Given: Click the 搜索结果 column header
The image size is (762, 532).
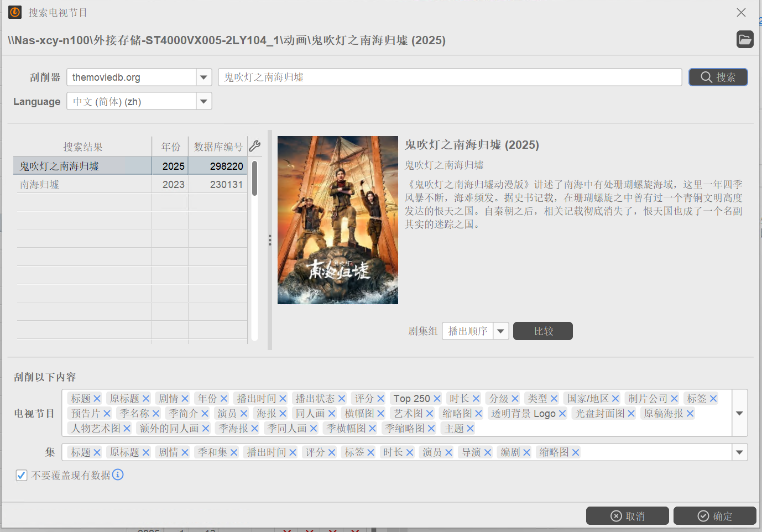Looking at the screenshot, I should coord(82,147).
